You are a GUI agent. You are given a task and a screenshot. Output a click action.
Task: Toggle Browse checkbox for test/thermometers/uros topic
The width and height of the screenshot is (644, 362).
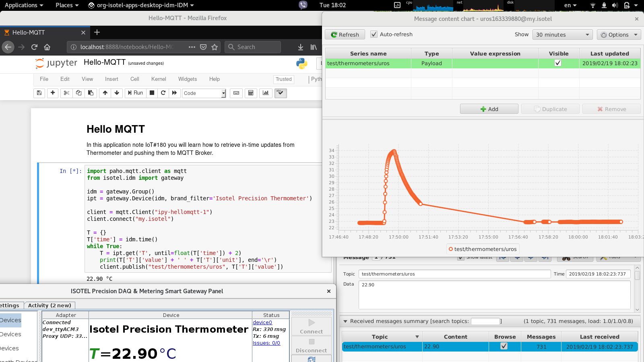coord(504,346)
